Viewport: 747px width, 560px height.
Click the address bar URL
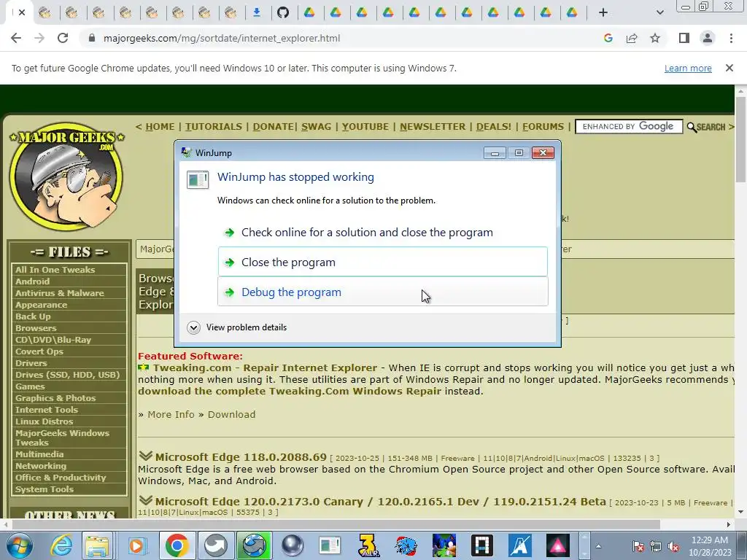coord(222,38)
